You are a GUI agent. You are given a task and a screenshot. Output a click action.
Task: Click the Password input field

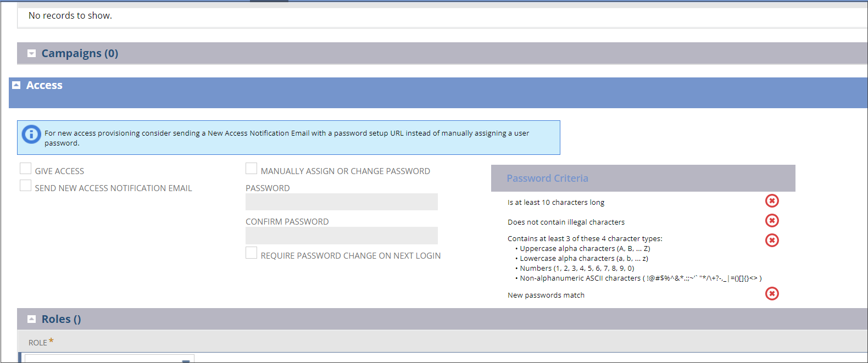point(342,202)
